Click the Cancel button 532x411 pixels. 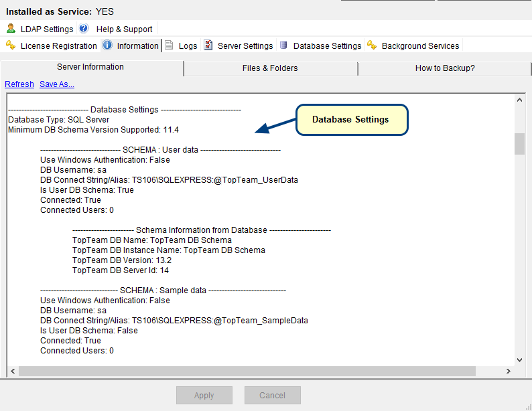pyautogui.click(x=273, y=395)
